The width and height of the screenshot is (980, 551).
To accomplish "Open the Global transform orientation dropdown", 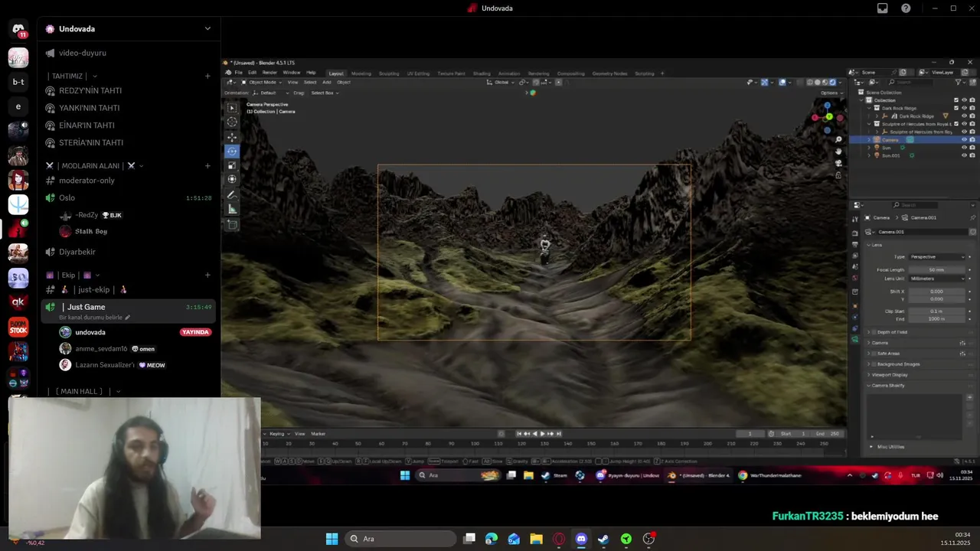I will click(501, 82).
